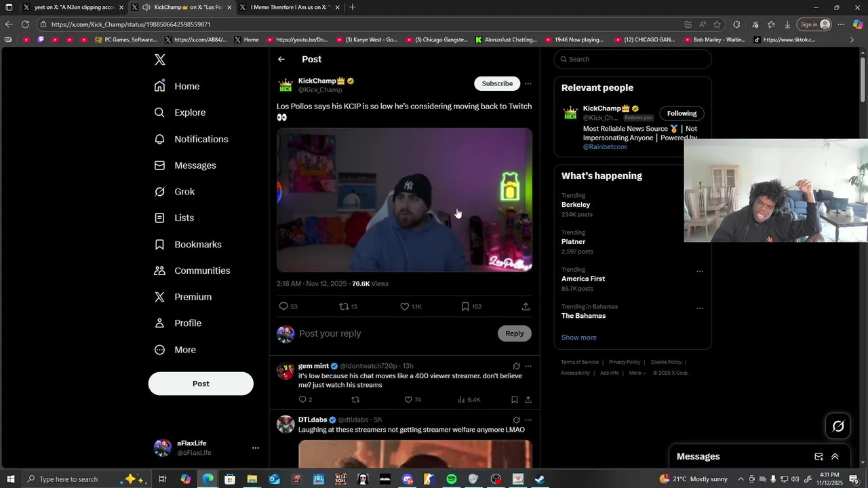Open Lists in sidebar

pos(174,218)
